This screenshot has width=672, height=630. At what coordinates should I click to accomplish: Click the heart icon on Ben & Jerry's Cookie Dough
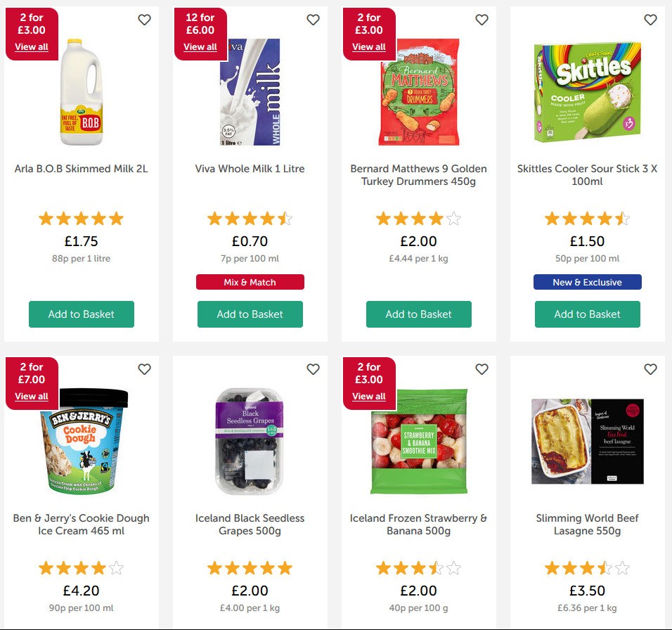(x=145, y=369)
